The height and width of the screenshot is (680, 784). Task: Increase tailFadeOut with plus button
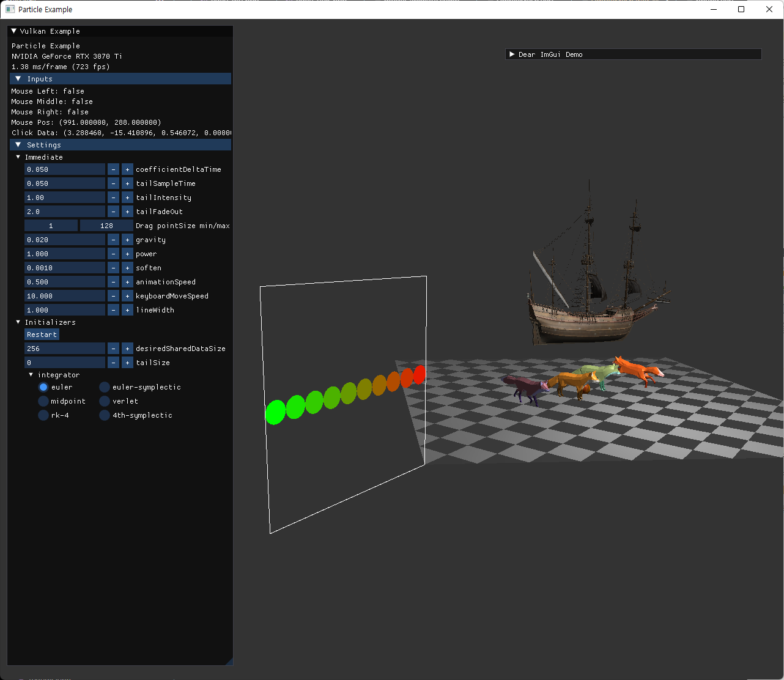point(127,212)
